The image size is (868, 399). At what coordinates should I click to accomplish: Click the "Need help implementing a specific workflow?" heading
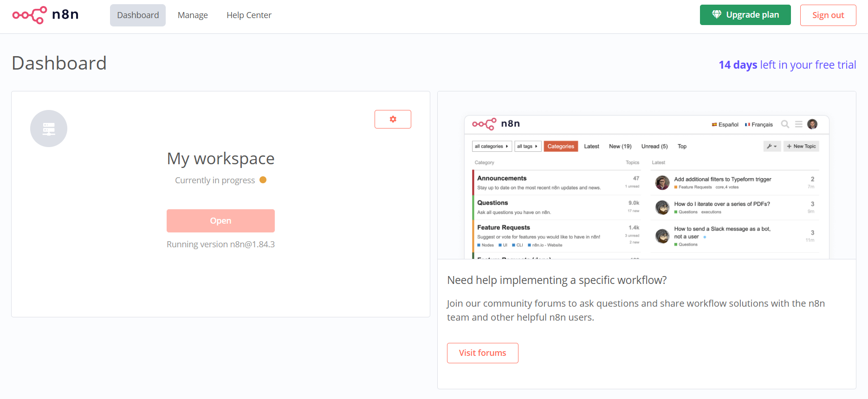coord(557,280)
